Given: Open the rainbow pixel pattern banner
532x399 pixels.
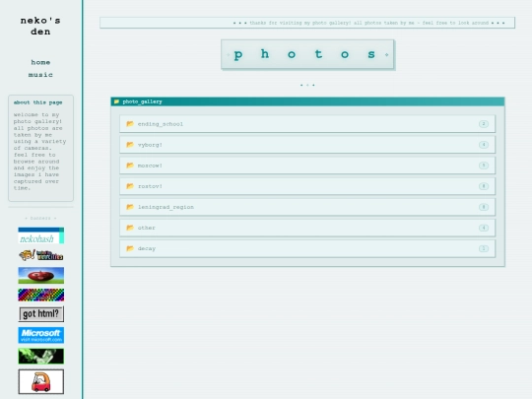Looking at the screenshot, I should tap(41, 295).
